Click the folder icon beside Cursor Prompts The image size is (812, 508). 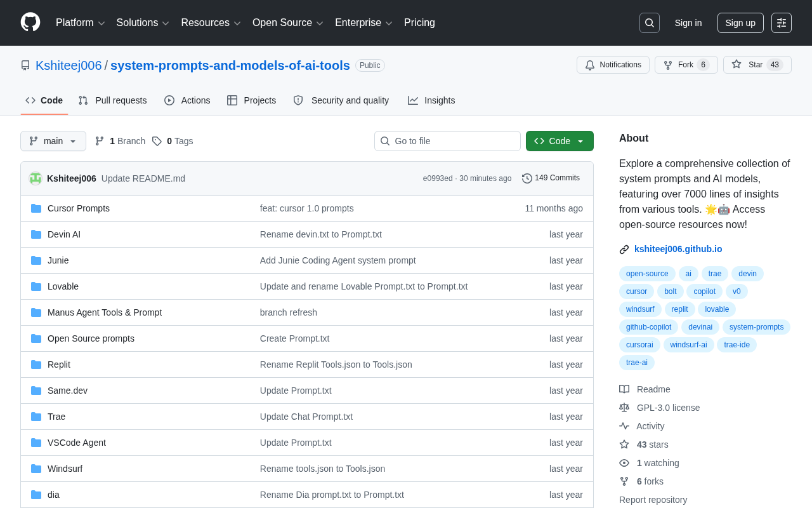36,208
